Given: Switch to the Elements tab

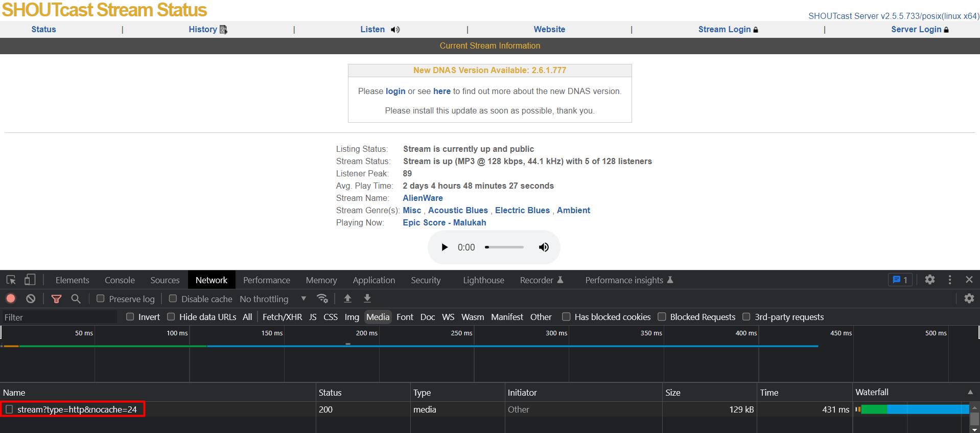Looking at the screenshot, I should (x=72, y=280).
